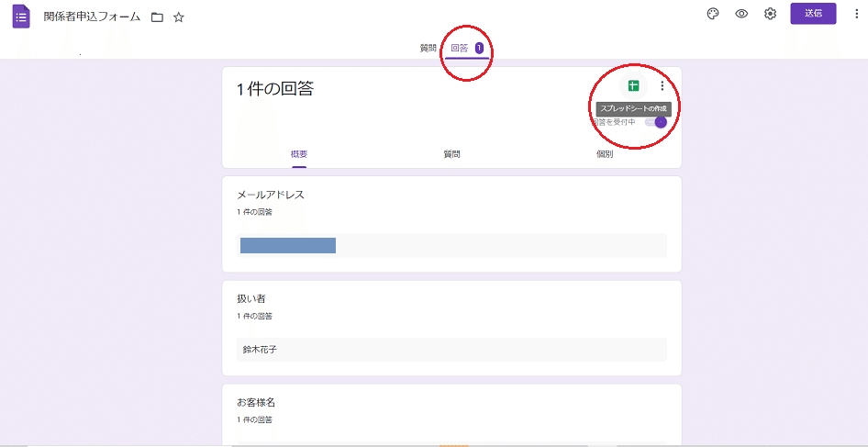
Task: Toggle the 回答を受付中 switch
Action: 656,122
